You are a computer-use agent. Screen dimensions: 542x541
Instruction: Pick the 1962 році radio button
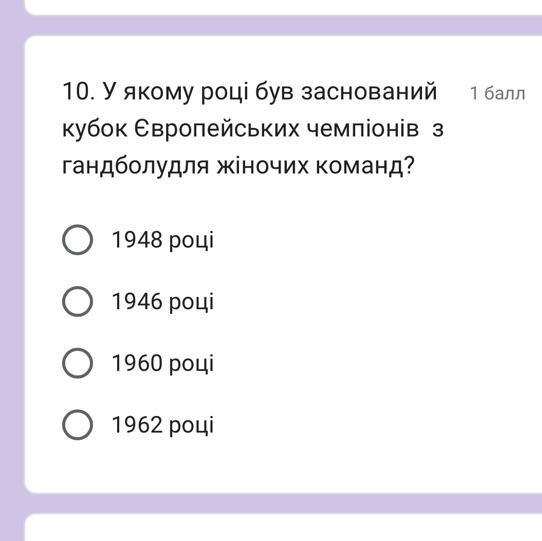tap(77, 425)
